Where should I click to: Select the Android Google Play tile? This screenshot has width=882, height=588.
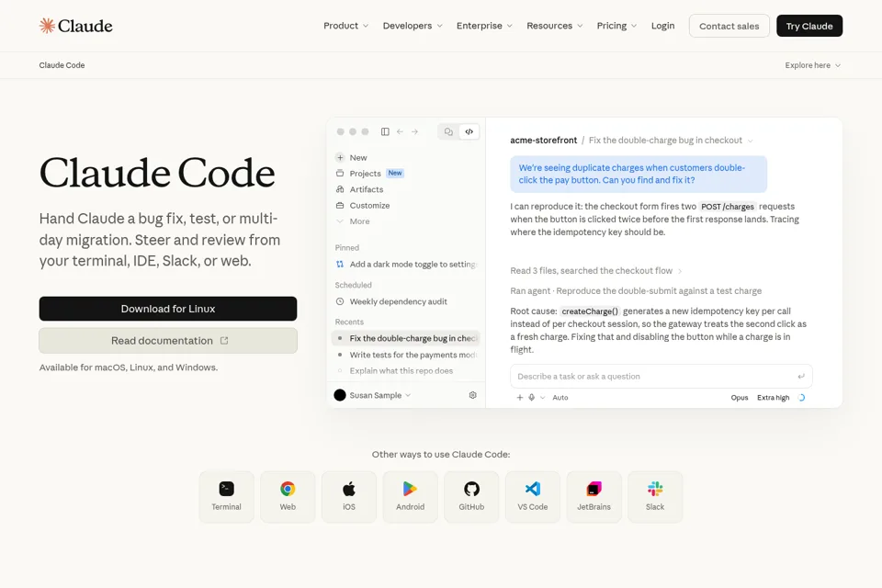410,497
